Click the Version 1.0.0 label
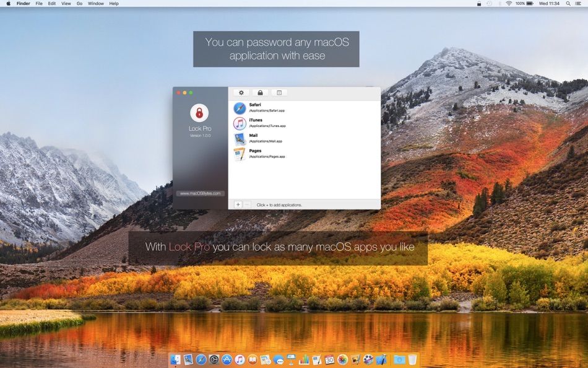 (x=201, y=136)
